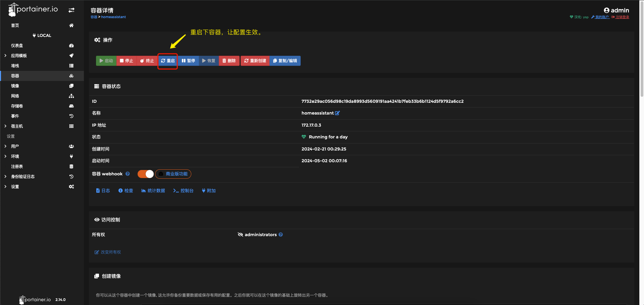Click the 启动 start button
The height and width of the screenshot is (305, 644).
tap(106, 61)
